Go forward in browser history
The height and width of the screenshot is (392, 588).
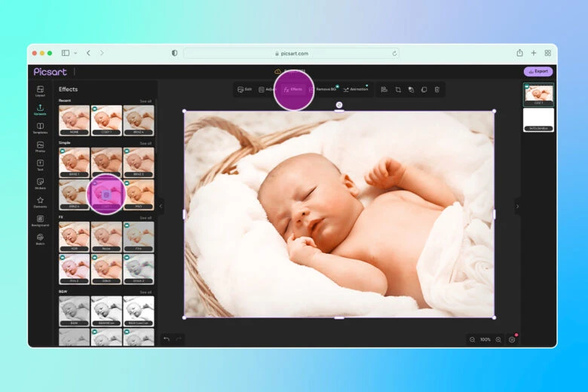pyautogui.click(x=102, y=54)
